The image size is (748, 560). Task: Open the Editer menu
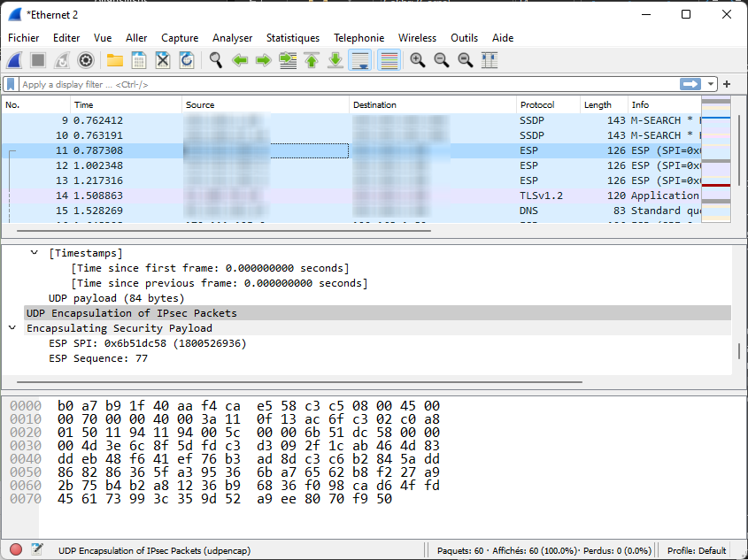point(66,38)
